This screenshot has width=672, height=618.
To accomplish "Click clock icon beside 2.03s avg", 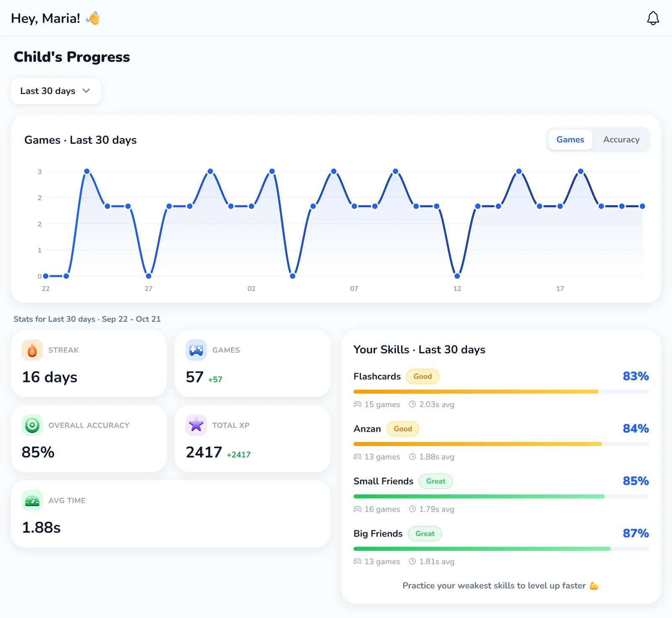I will 412,404.
